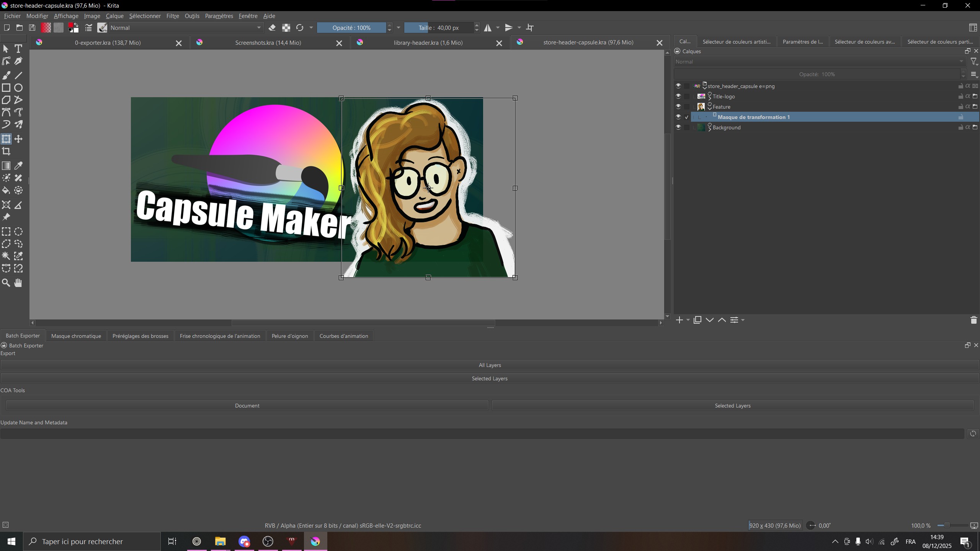This screenshot has height=551, width=980.
Task: Click the All Layers export button
Action: click(490, 365)
